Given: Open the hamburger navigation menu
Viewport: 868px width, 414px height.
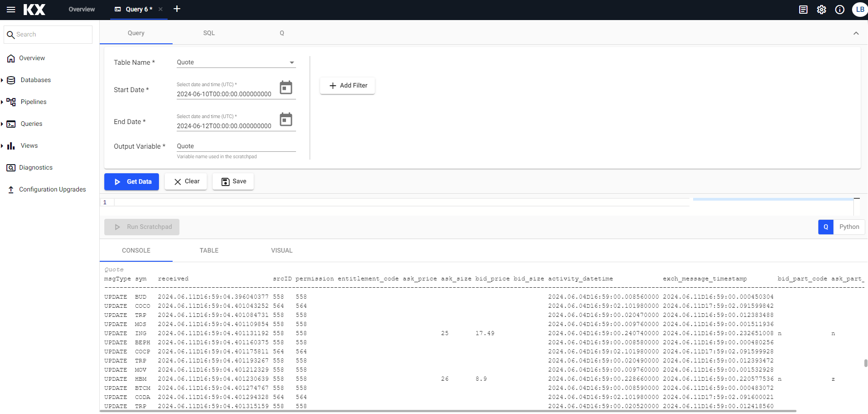Looking at the screenshot, I should coord(11,10).
